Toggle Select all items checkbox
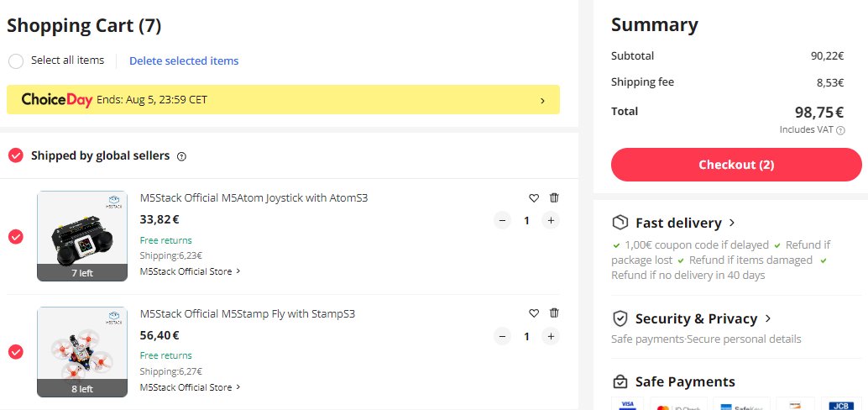Image resolution: width=868 pixels, height=410 pixels. click(x=16, y=61)
